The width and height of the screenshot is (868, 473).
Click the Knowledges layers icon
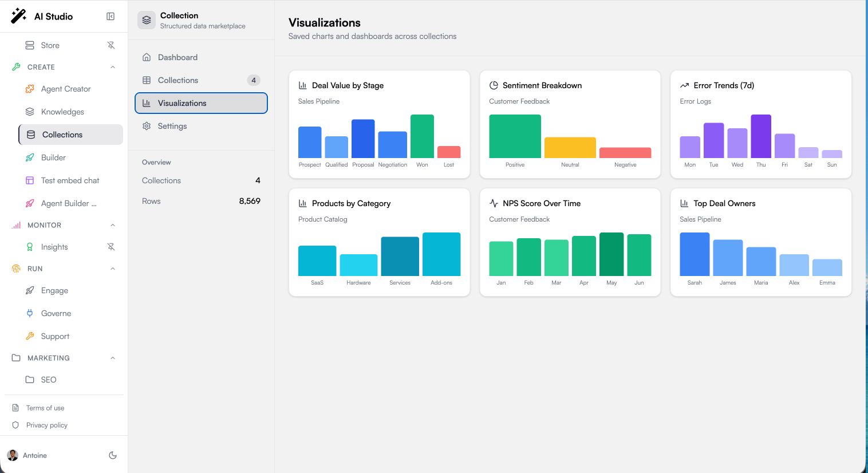(x=30, y=112)
